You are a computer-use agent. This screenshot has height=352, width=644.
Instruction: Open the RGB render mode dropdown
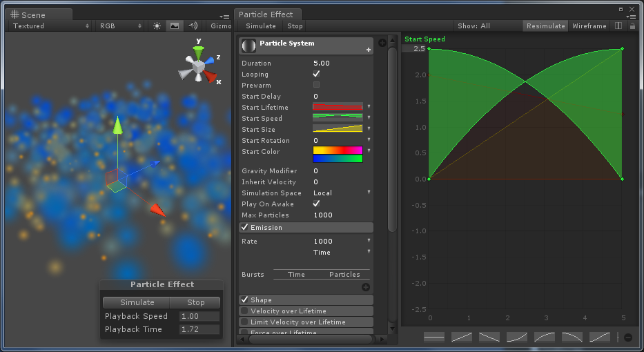pyautogui.click(x=120, y=26)
